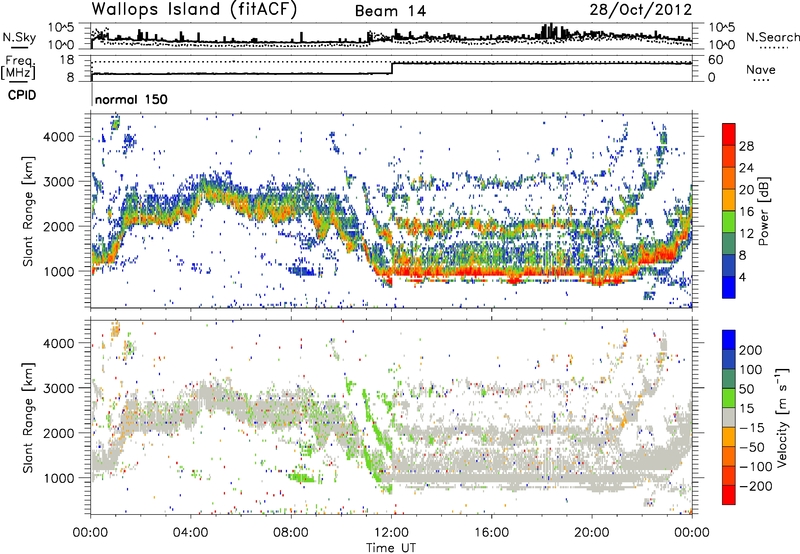Click the '4' label on Power color bar
This screenshot has height=554, width=800.
pyautogui.click(x=742, y=278)
